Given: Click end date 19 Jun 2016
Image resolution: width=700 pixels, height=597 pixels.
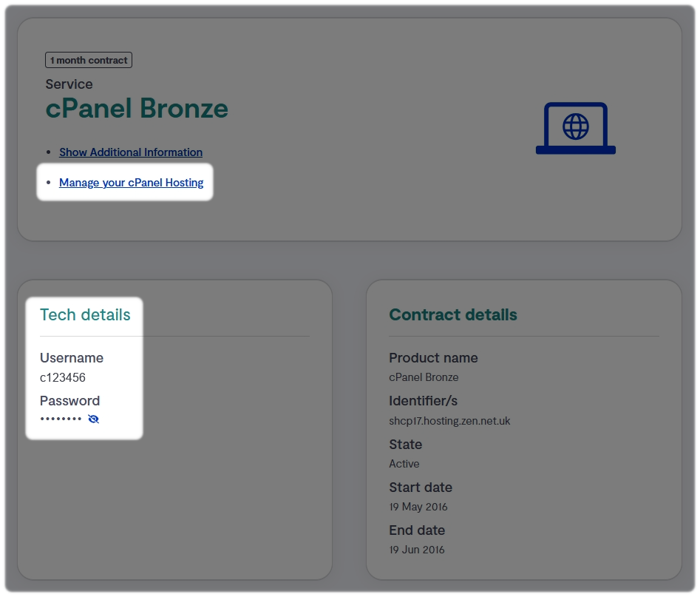Looking at the screenshot, I should [417, 550].
